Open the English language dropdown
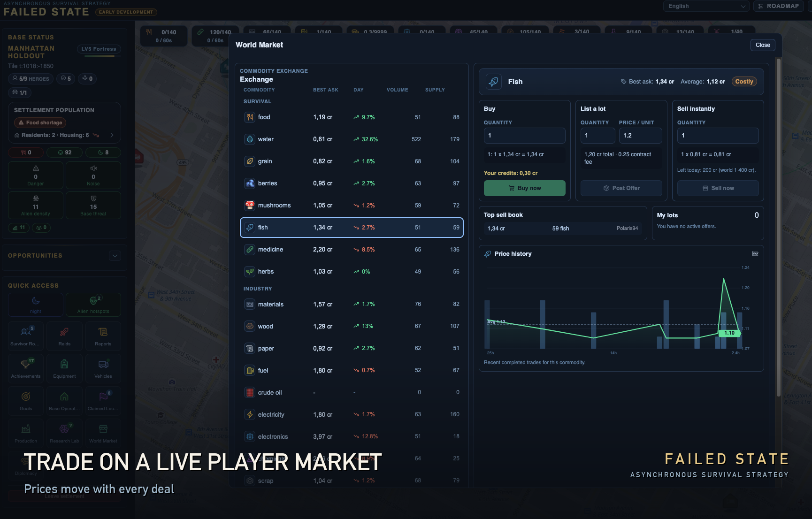812x519 pixels. (x=706, y=6)
